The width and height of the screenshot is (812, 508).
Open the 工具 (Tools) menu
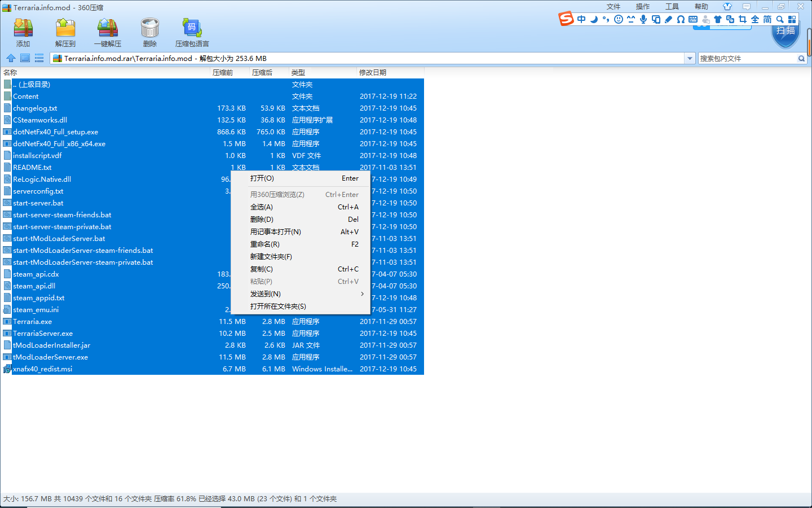pos(672,7)
